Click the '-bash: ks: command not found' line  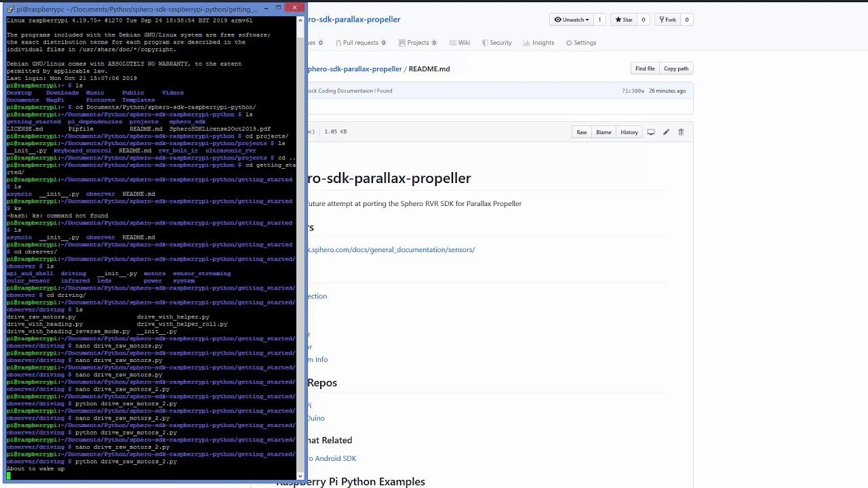tap(57, 216)
